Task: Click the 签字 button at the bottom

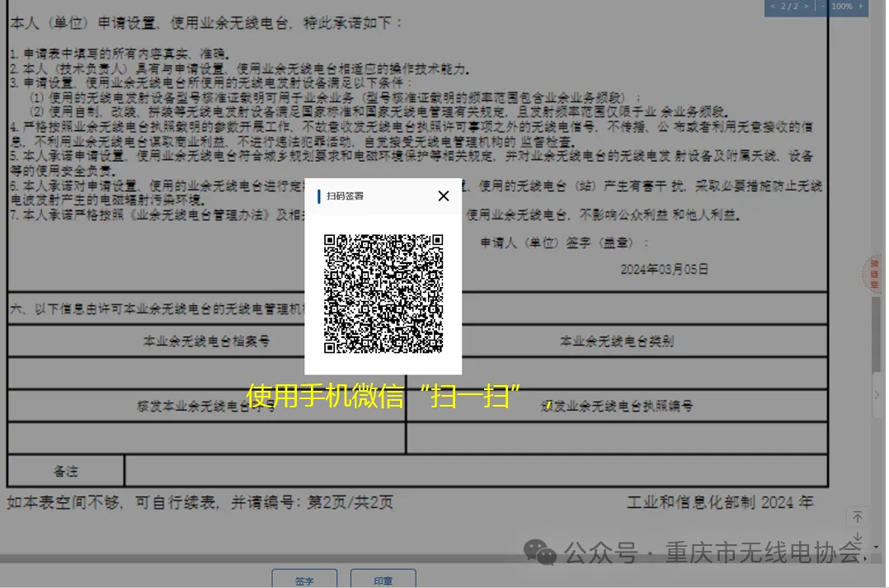Action: coord(304,580)
